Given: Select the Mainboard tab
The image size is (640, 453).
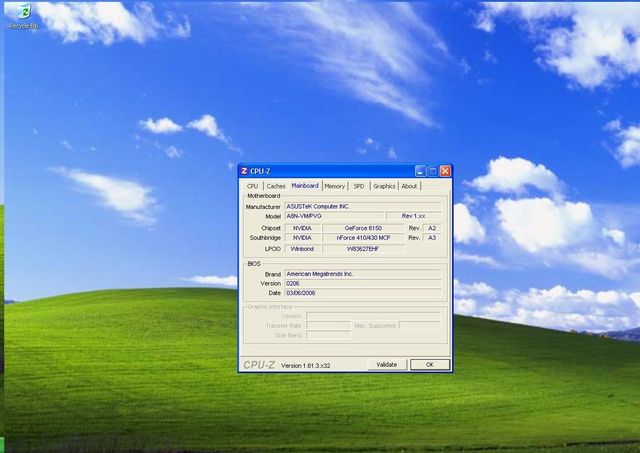Looking at the screenshot, I should pos(305,186).
